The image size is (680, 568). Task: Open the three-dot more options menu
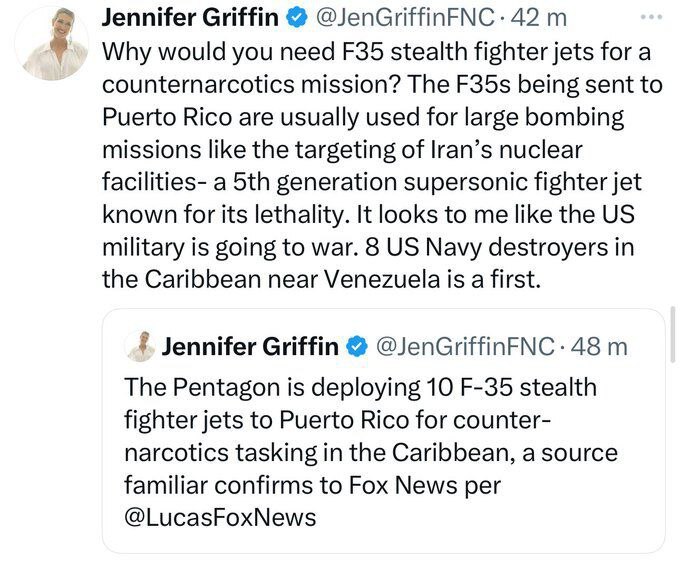tap(652, 18)
